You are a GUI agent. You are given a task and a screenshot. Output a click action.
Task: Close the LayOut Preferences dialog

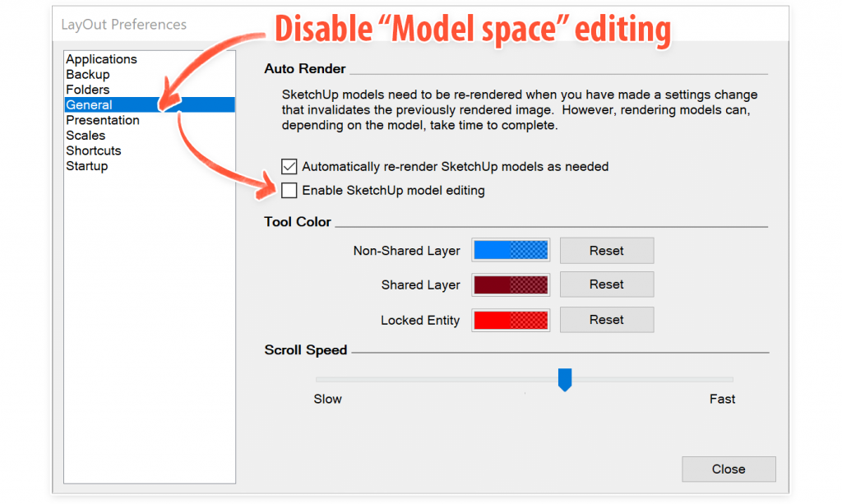click(728, 469)
